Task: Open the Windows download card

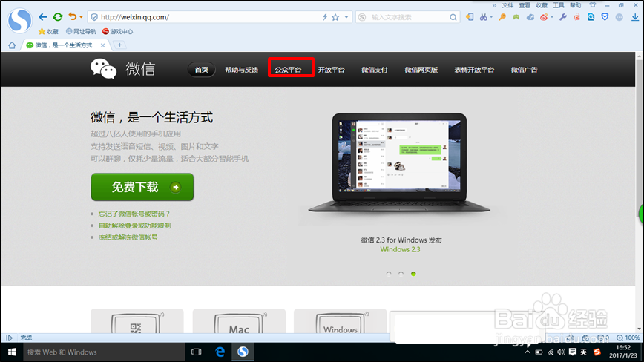Action: pyautogui.click(x=340, y=321)
